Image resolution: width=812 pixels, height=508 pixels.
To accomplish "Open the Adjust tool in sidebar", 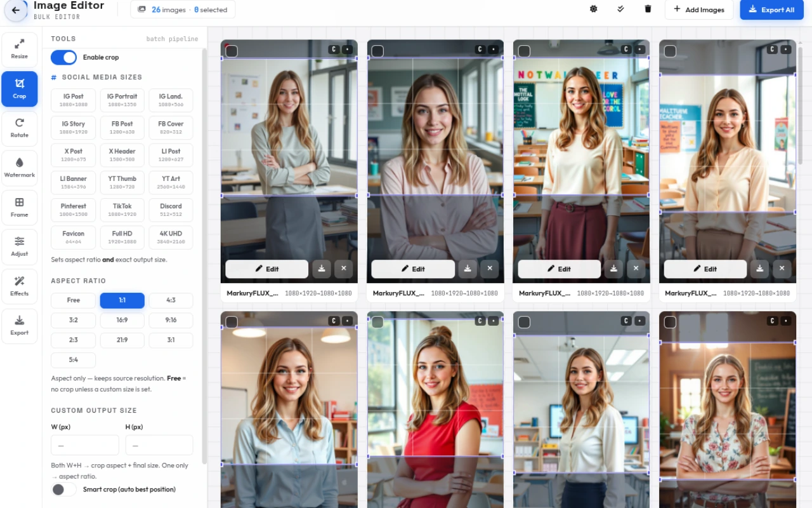I will (20, 247).
